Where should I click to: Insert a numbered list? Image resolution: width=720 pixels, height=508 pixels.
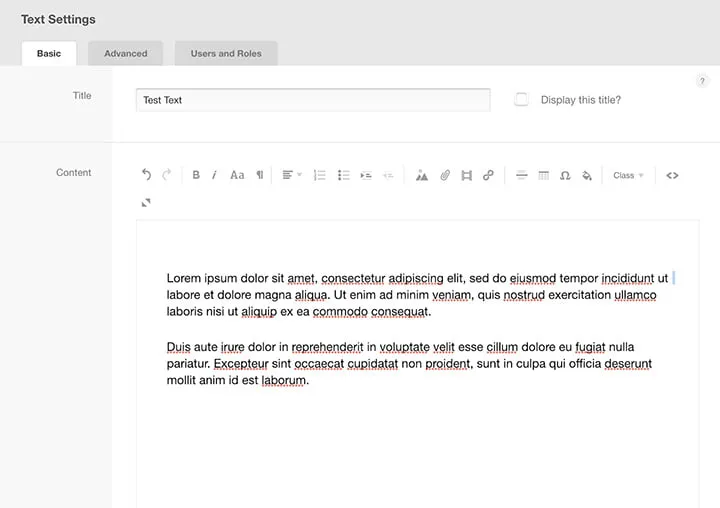click(320, 175)
